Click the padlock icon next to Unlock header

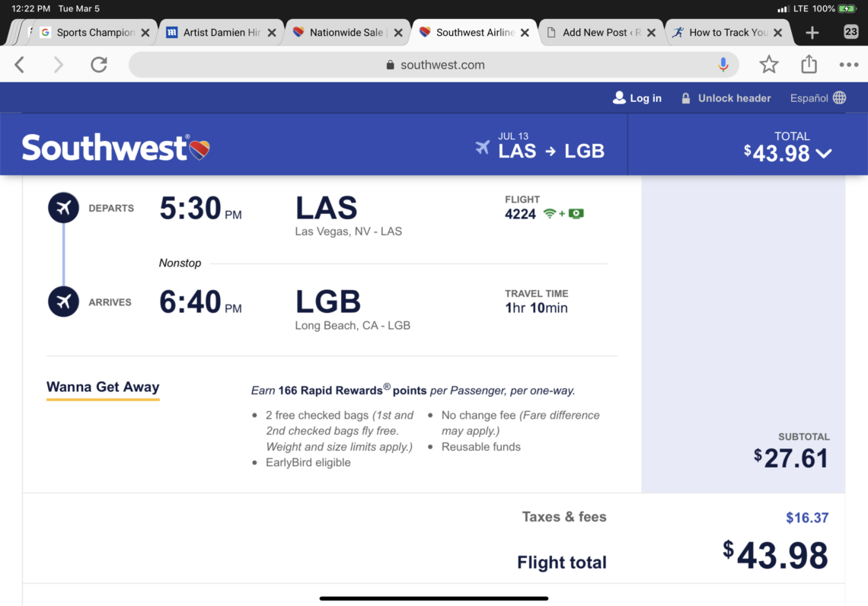point(685,97)
